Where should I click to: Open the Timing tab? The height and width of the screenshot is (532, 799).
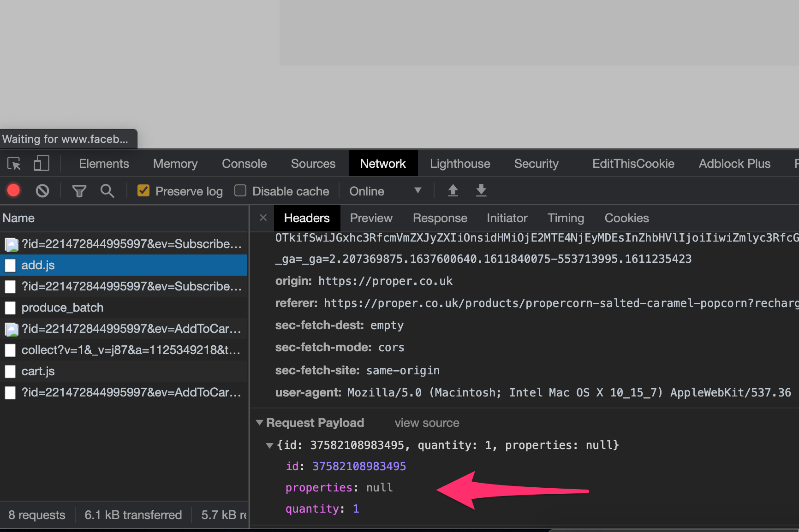pyautogui.click(x=566, y=218)
